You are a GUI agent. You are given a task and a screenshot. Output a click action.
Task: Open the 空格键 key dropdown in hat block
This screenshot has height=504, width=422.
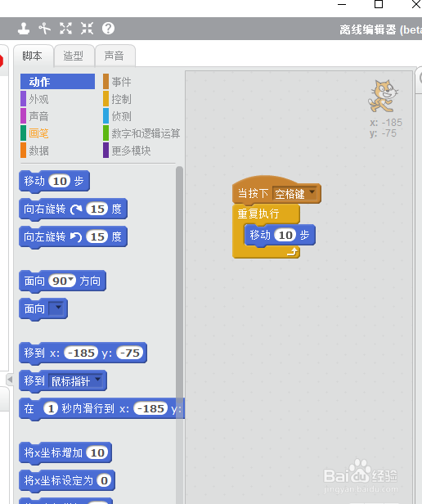pos(296,194)
